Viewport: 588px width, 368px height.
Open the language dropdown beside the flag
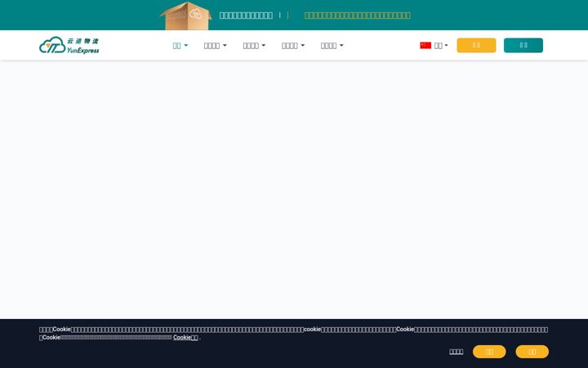click(441, 46)
